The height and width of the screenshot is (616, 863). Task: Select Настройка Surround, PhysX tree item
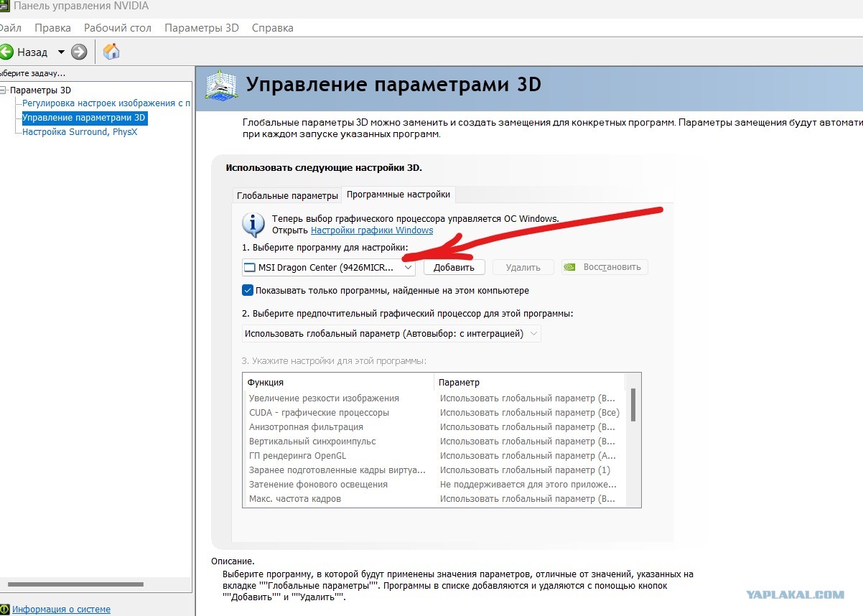pos(80,132)
